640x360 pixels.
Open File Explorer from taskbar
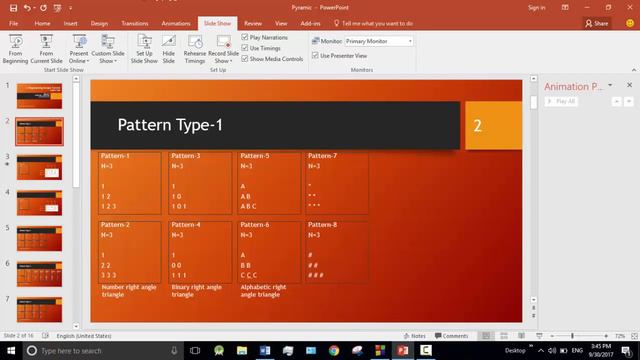[242, 351]
